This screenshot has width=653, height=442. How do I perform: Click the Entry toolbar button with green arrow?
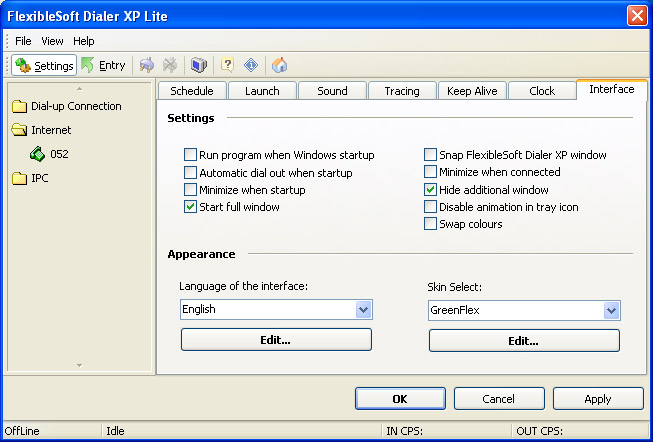tap(104, 65)
